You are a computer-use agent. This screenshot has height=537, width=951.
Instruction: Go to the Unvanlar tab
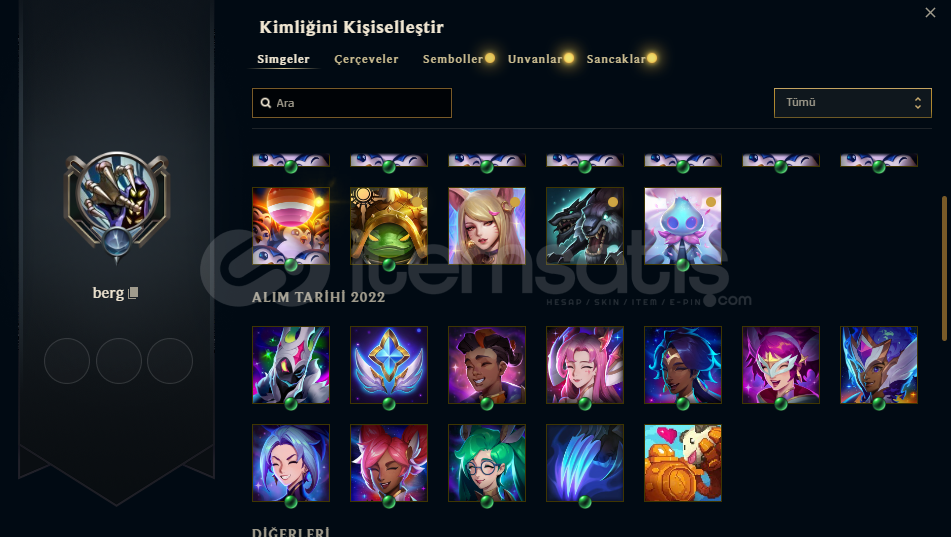click(x=535, y=59)
